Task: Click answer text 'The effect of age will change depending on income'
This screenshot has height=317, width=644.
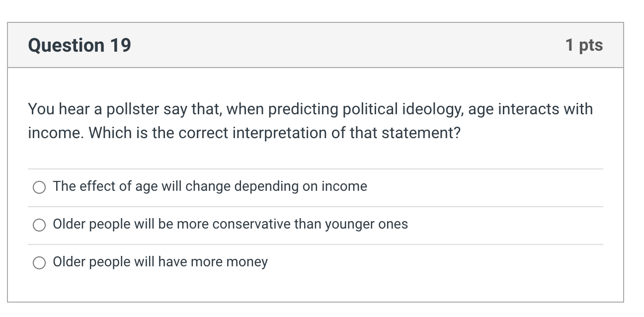Action: pyautogui.click(x=210, y=186)
